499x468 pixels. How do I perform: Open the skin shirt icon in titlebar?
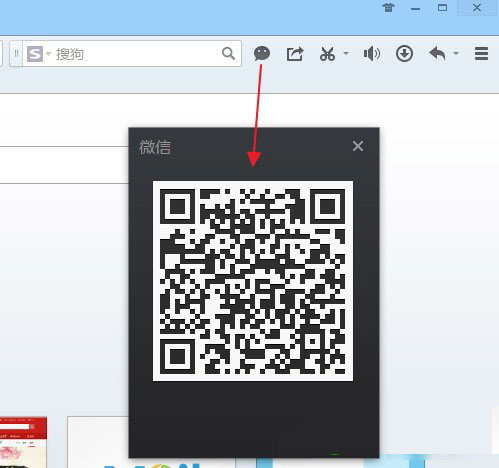pos(388,7)
